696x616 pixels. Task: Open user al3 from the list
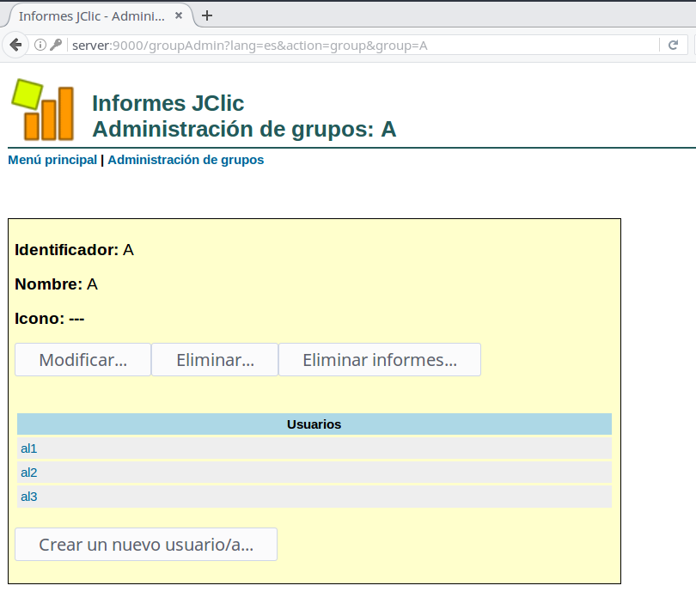coord(29,497)
